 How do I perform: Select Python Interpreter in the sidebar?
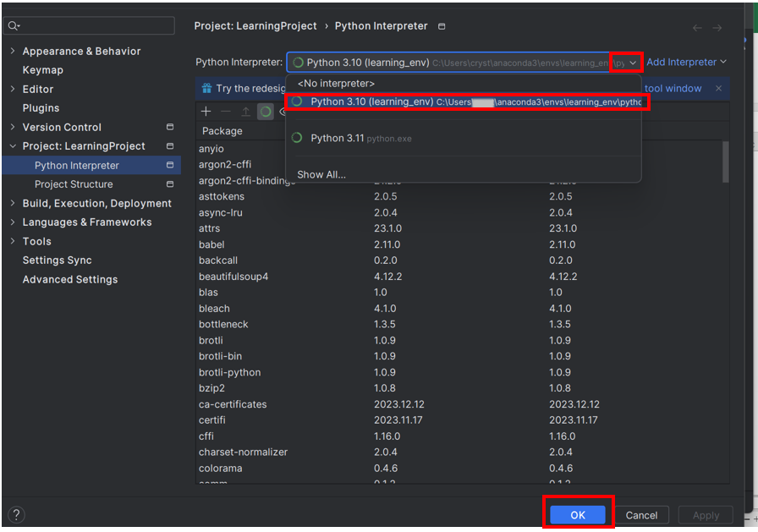coord(91,165)
